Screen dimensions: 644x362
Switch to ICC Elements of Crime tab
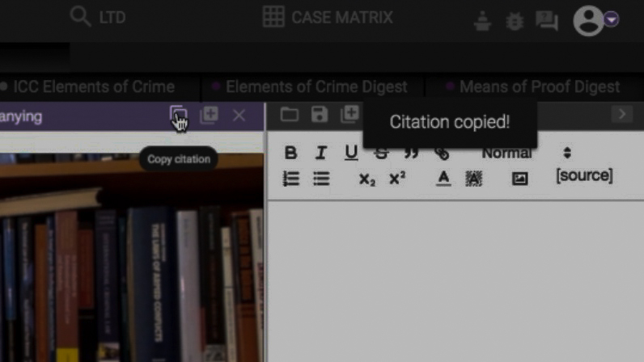[x=93, y=86]
